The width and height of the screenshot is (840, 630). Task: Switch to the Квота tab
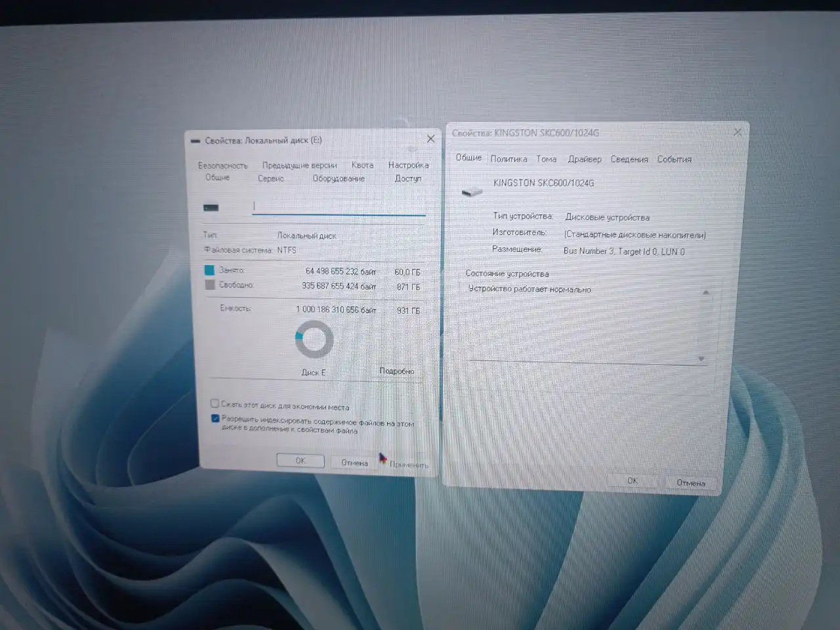tap(362, 165)
